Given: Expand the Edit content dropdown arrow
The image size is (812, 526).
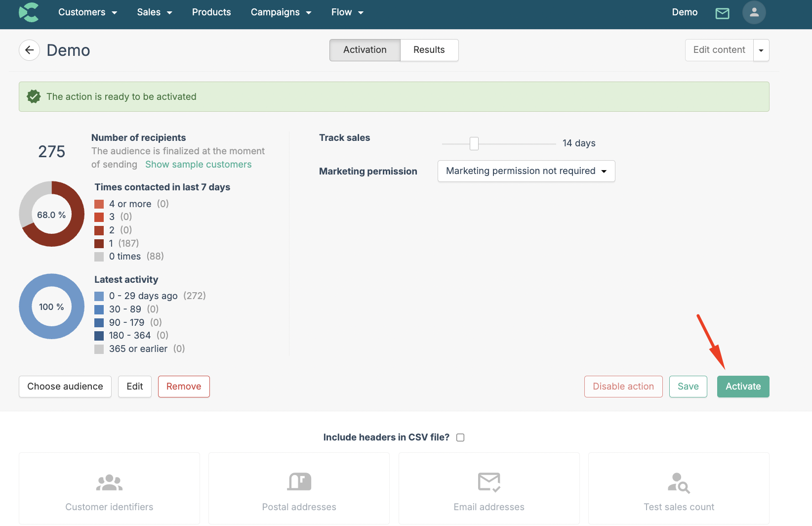Looking at the screenshot, I should pyautogui.click(x=761, y=50).
